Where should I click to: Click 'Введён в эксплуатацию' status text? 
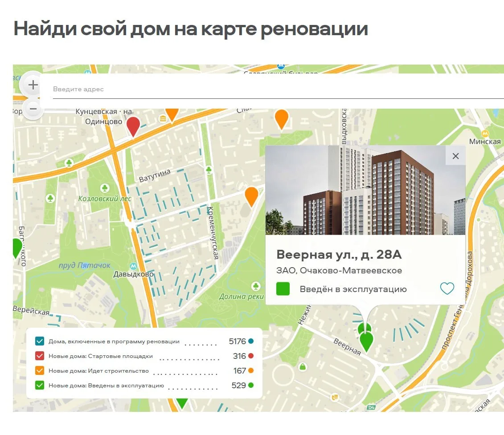(353, 289)
